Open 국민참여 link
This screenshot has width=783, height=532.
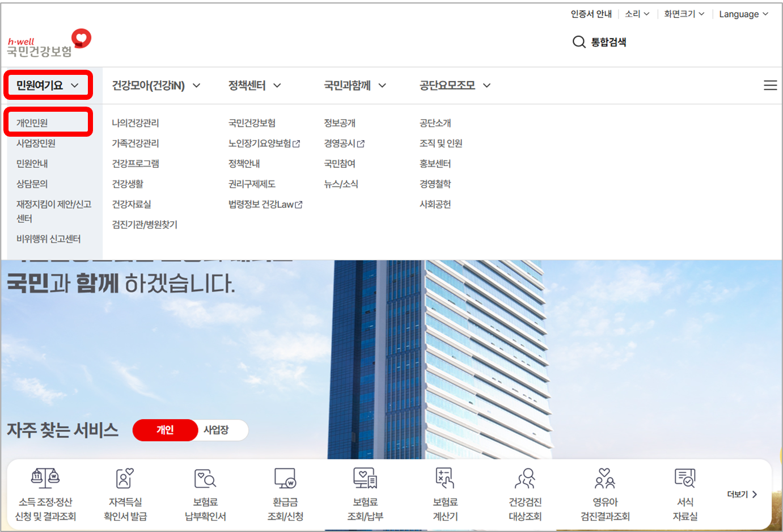pyautogui.click(x=340, y=164)
